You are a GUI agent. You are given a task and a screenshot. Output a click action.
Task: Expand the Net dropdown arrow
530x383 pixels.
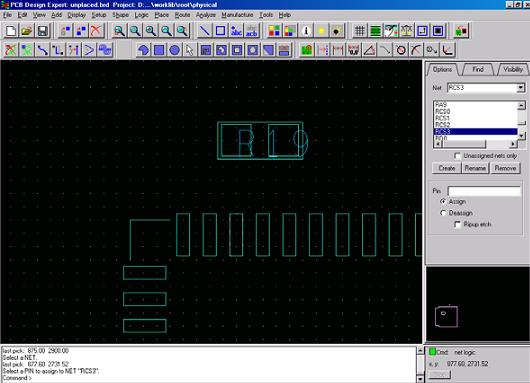520,88
